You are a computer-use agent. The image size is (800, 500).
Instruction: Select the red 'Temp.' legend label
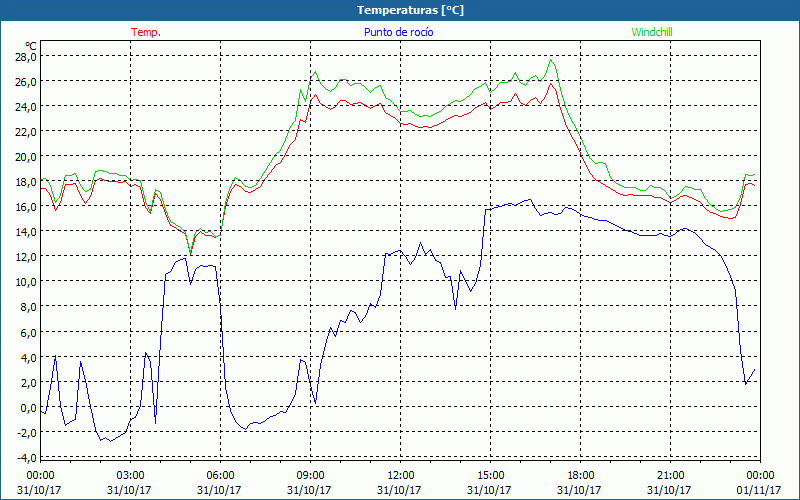click(146, 32)
